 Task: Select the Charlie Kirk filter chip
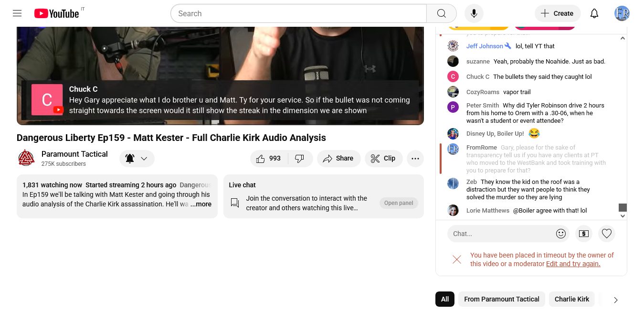coord(571,299)
